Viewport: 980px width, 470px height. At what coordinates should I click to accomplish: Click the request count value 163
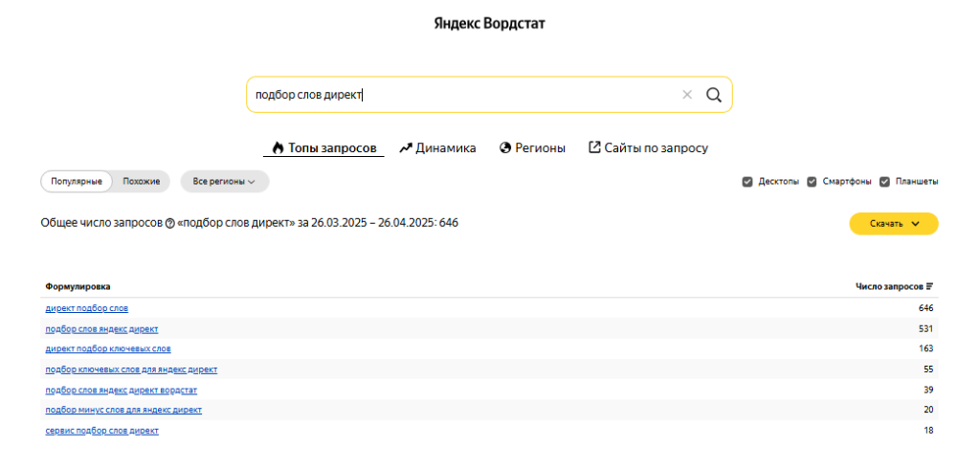click(925, 348)
